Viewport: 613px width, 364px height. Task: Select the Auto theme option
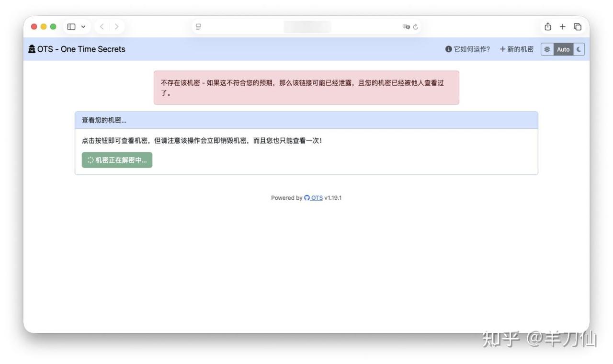(563, 49)
